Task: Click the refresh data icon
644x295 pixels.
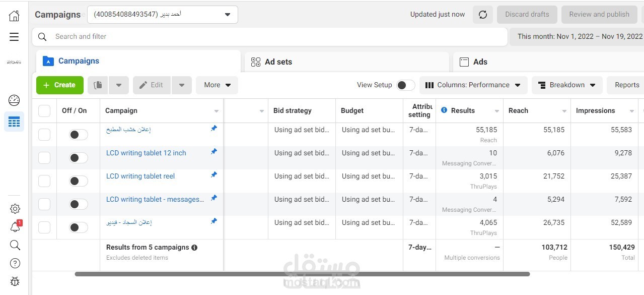Action: coord(482,15)
